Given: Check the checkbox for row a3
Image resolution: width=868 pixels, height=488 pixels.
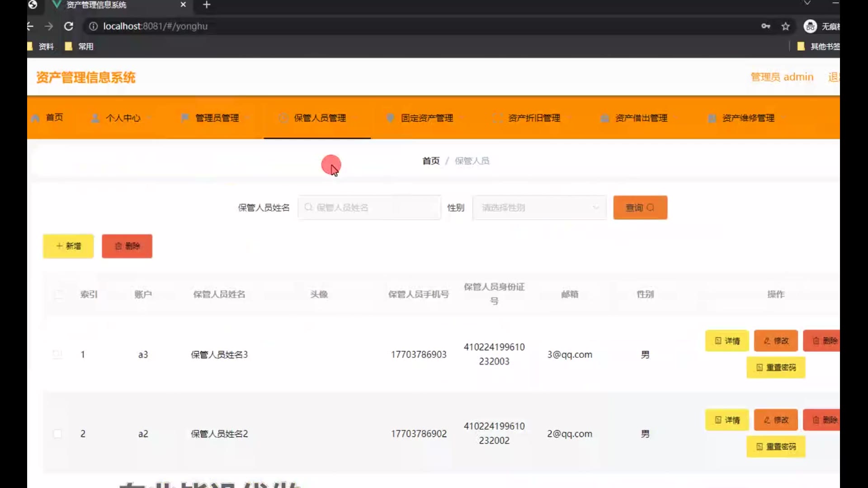Looking at the screenshot, I should 57,354.
